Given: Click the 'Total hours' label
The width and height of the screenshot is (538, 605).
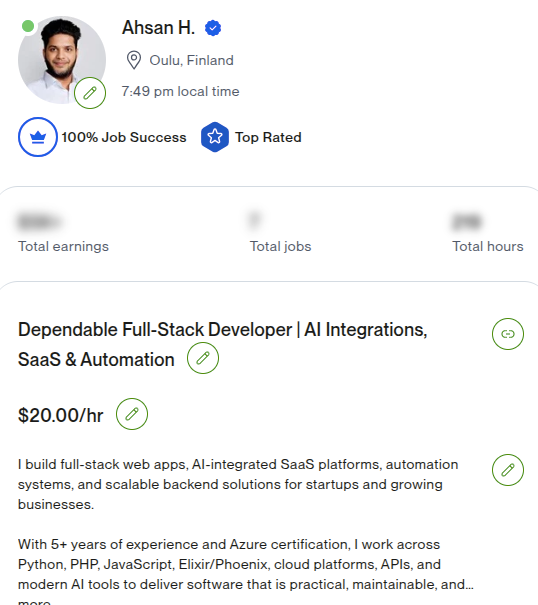Looking at the screenshot, I should [488, 246].
